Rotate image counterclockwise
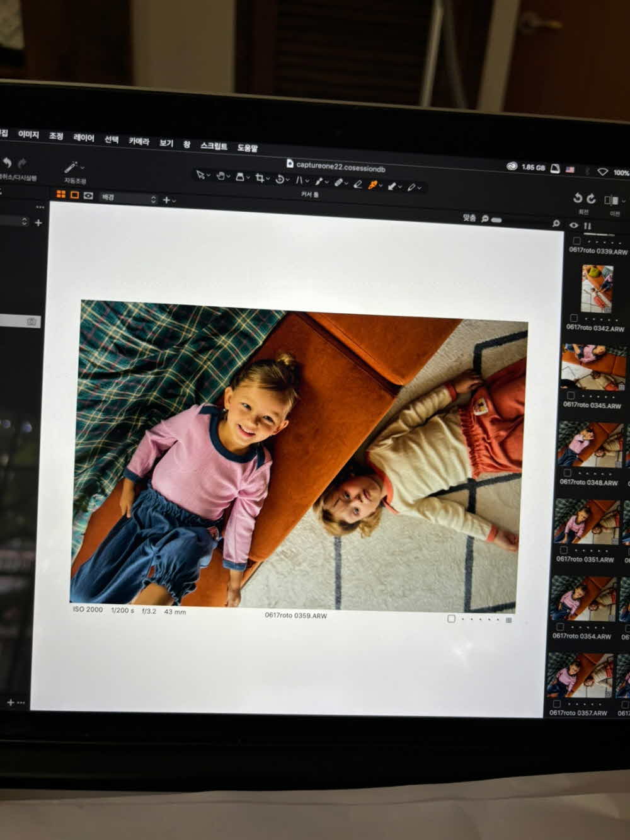Viewport: 630px width, 840px height. 578,198
